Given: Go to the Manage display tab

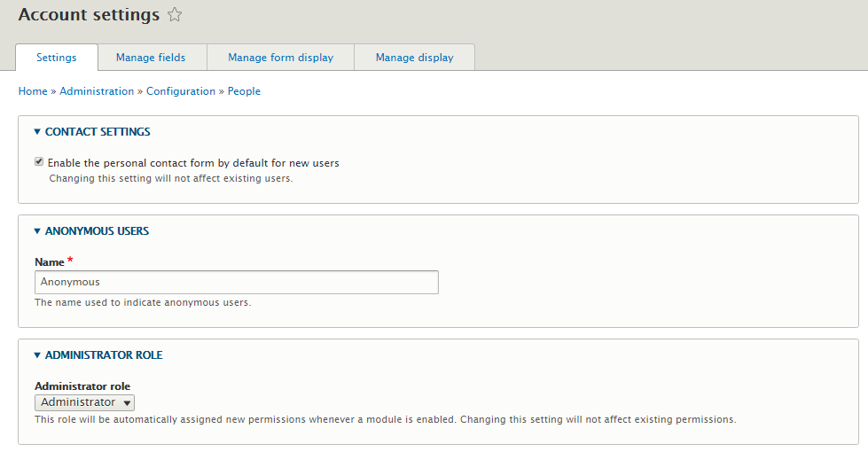Looking at the screenshot, I should 415,58.
